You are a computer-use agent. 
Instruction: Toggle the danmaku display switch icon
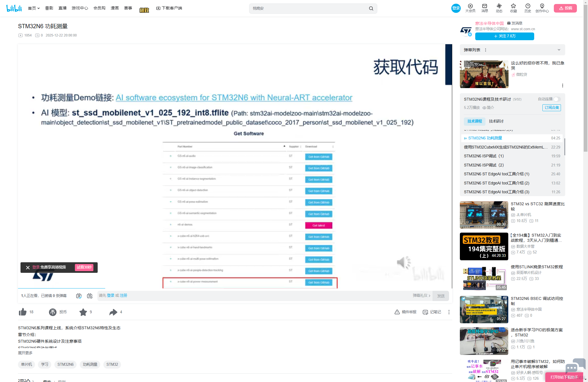tap(79, 296)
